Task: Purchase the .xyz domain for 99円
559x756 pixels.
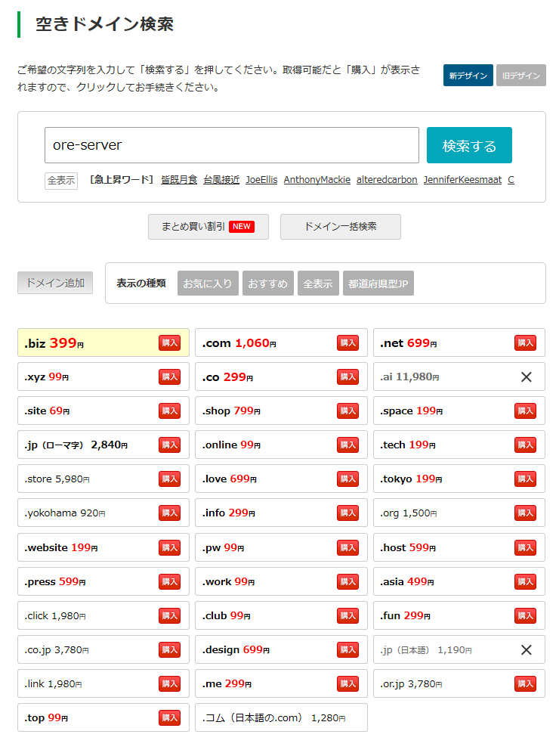Action: pyautogui.click(x=170, y=376)
